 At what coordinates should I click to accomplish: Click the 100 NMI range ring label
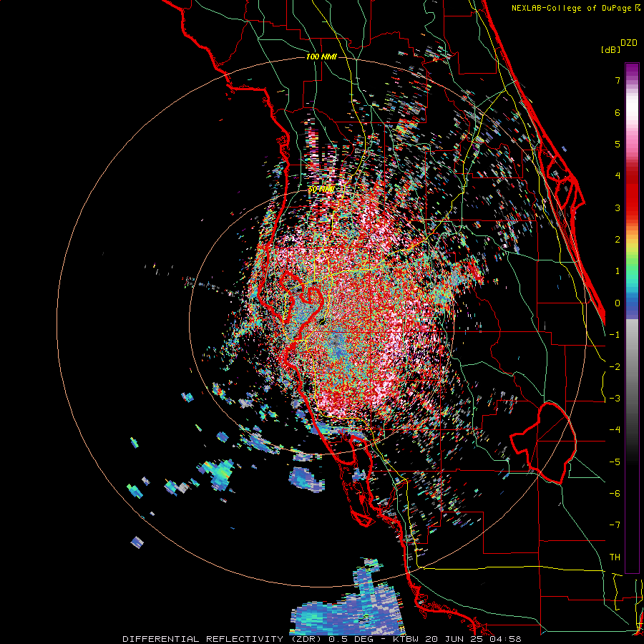(321, 57)
